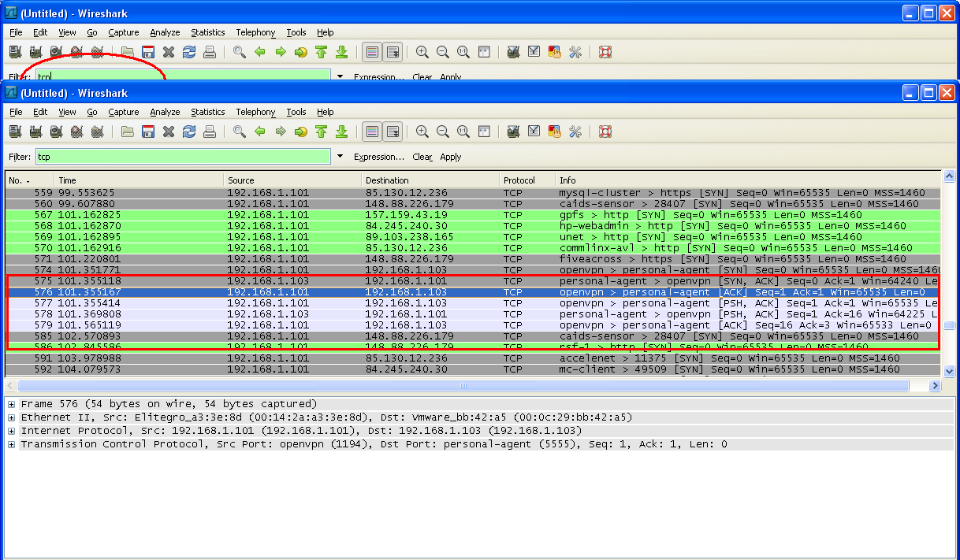Save the capture file in front window
Image resolution: width=960 pixels, height=560 pixels.
pyautogui.click(x=147, y=132)
